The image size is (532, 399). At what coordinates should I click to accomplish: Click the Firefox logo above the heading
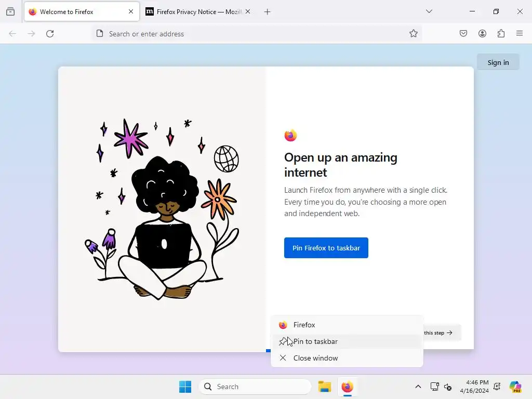(x=290, y=135)
